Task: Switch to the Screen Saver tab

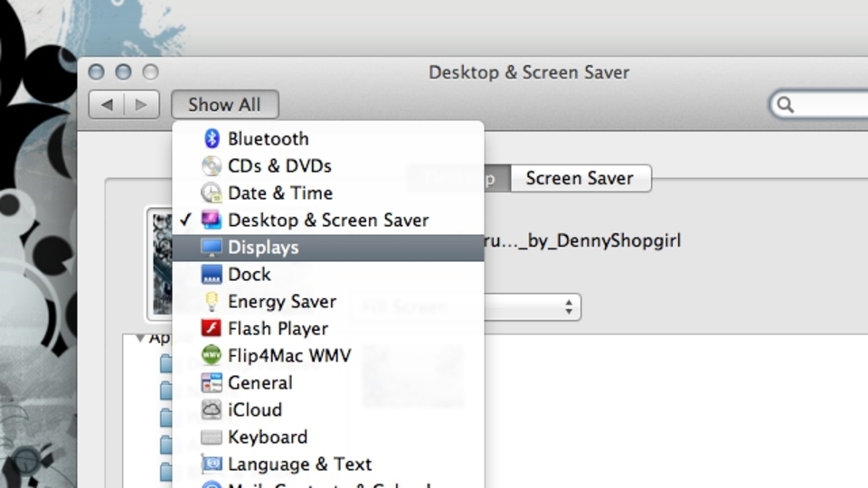Action: pos(580,178)
